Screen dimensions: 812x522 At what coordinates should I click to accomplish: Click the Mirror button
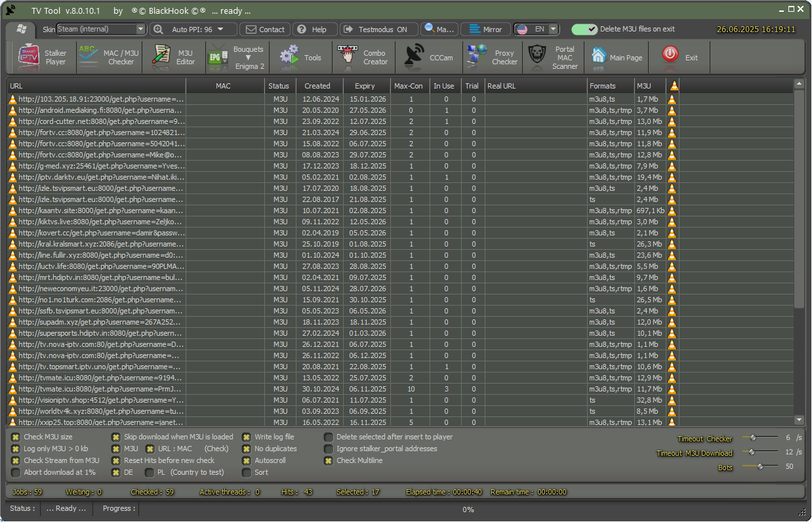486,30
